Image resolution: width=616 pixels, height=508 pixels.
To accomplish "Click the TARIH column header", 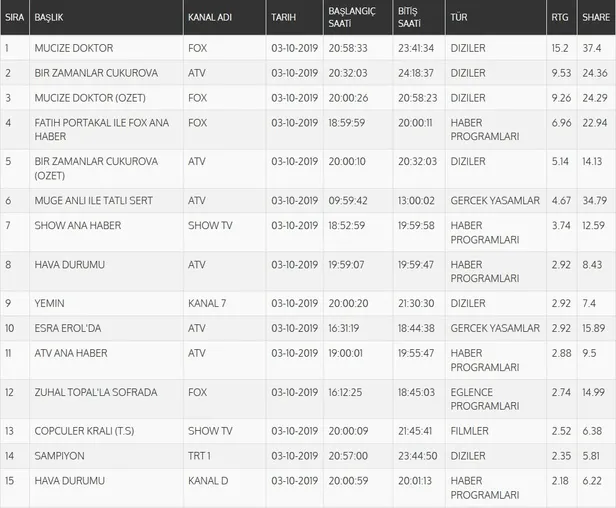I will [x=283, y=18].
